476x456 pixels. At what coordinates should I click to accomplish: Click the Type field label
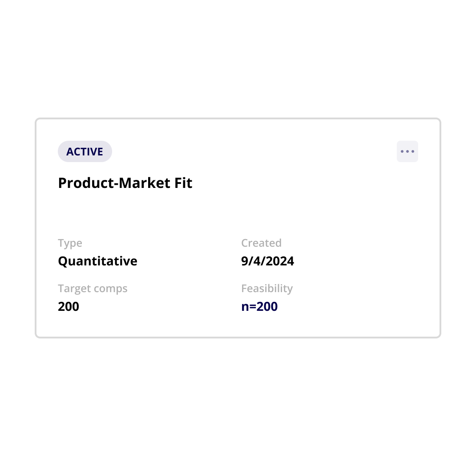pos(70,243)
